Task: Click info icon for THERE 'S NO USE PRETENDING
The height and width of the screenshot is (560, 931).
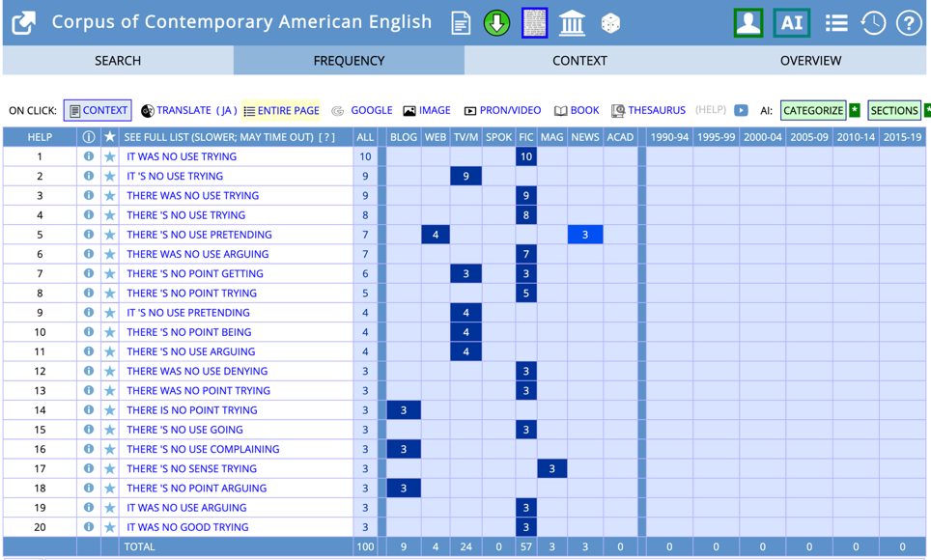Action: (89, 235)
